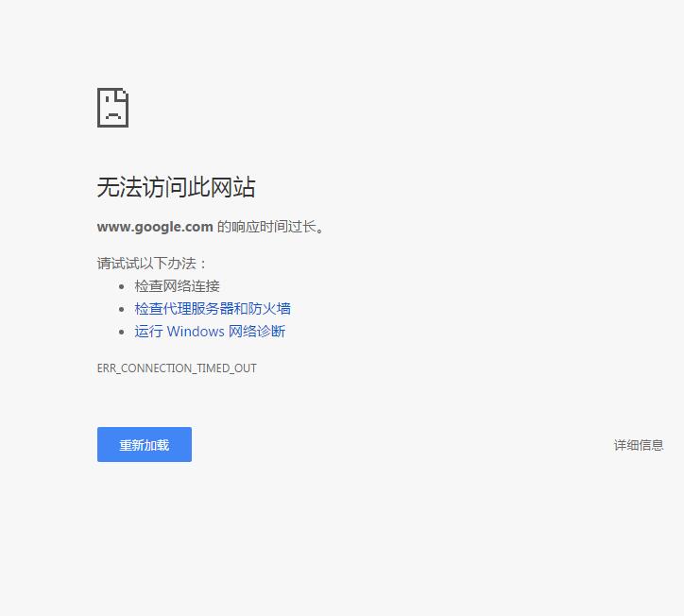Show 详细信息 details
Screen dimensions: 684x616
(x=639, y=445)
